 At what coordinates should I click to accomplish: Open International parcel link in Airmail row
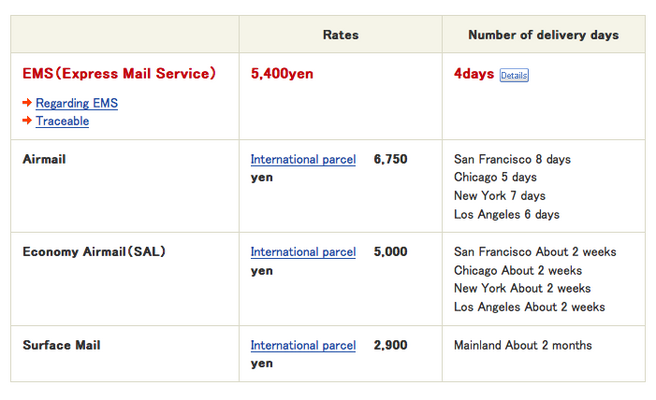click(303, 159)
